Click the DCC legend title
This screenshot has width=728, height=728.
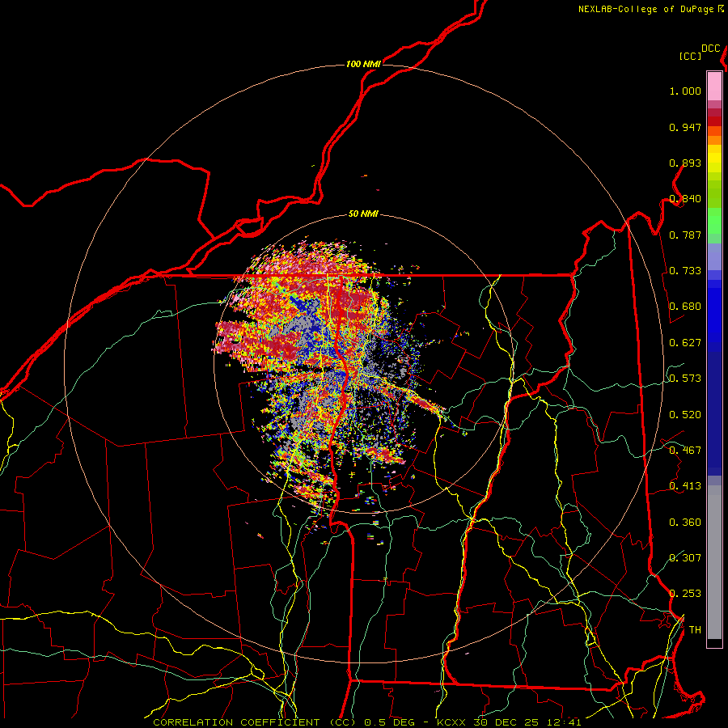pyautogui.click(x=710, y=49)
